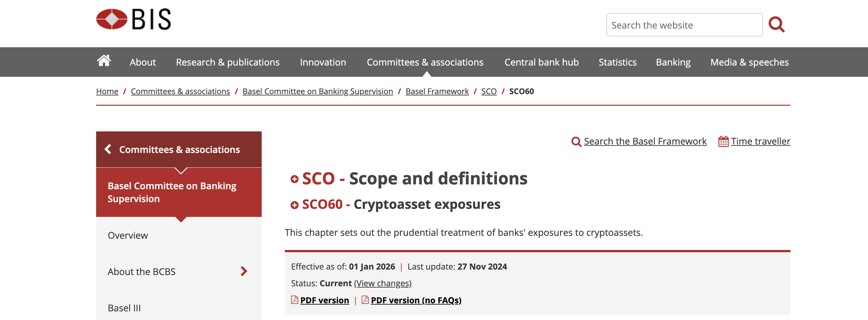This screenshot has width=868, height=320.
Task: Expand the SCO Scope and definitions plus
Action: 294,179
